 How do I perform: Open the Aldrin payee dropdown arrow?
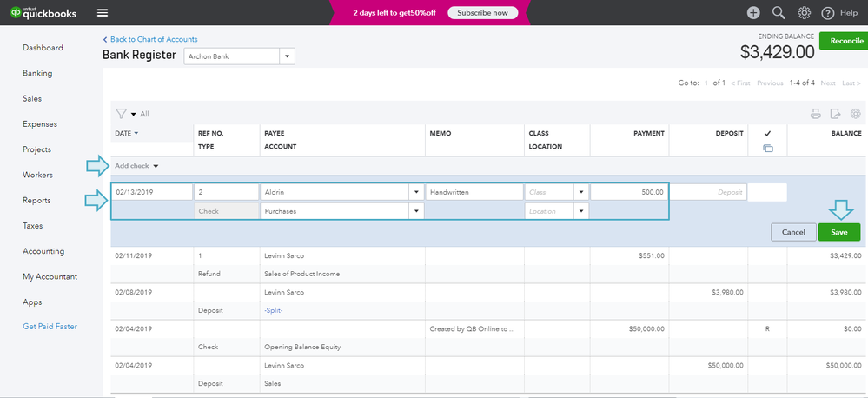coord(416,192)
